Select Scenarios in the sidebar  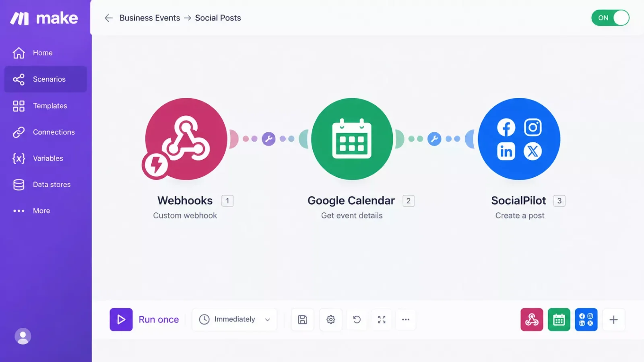[x=45, y=79]
